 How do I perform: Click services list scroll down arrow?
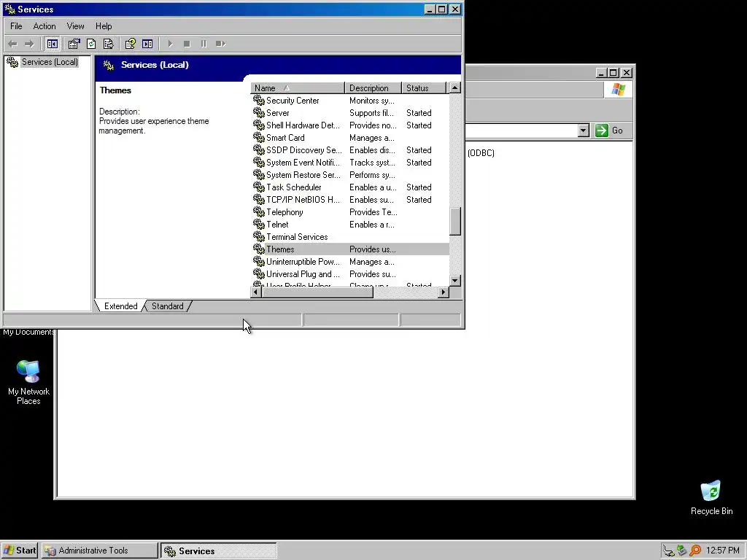(455, 281)
